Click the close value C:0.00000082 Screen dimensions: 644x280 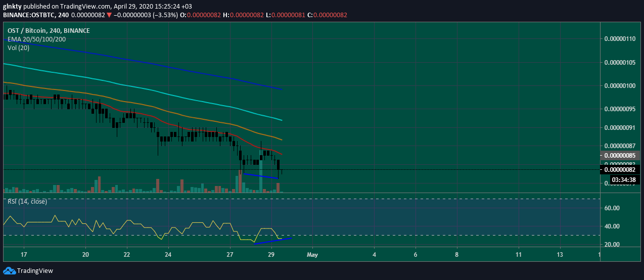pyautogui.click(x=327, y=15)
